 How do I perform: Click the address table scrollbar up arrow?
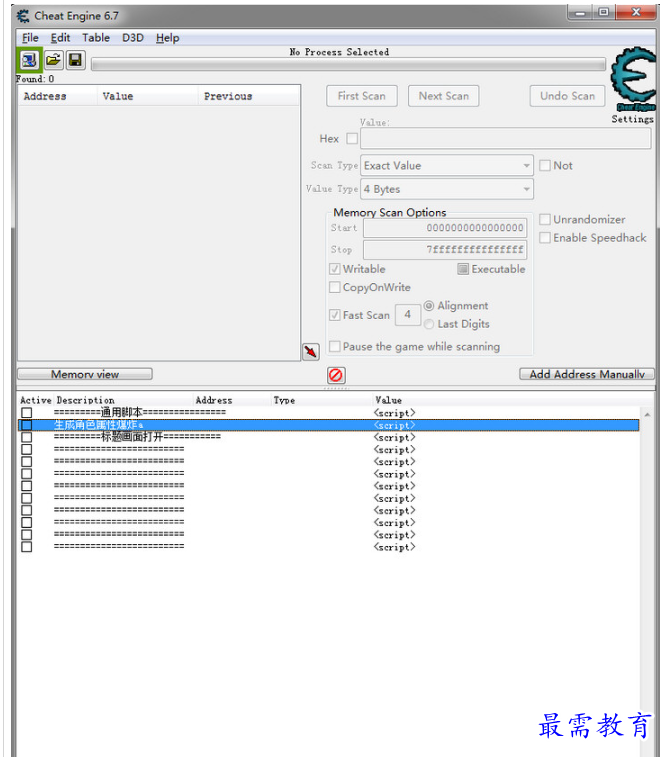[x=647, y=414]
